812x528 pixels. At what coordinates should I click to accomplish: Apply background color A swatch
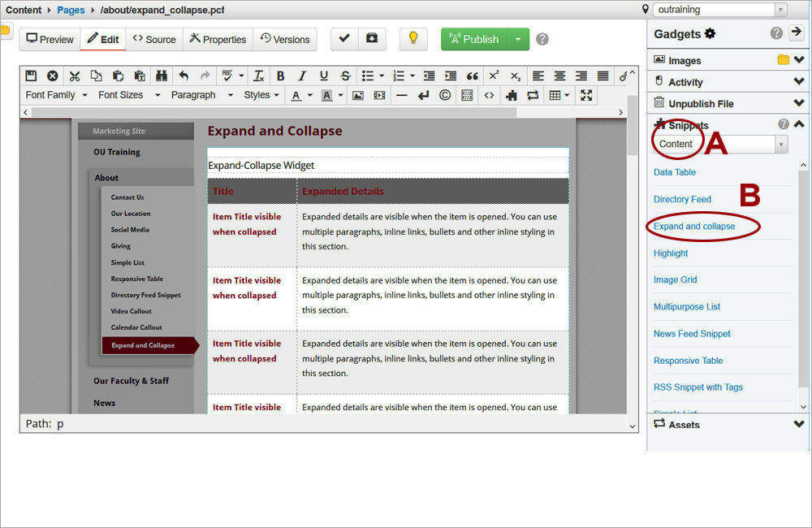pyautogui.click(x=326, y=95)
